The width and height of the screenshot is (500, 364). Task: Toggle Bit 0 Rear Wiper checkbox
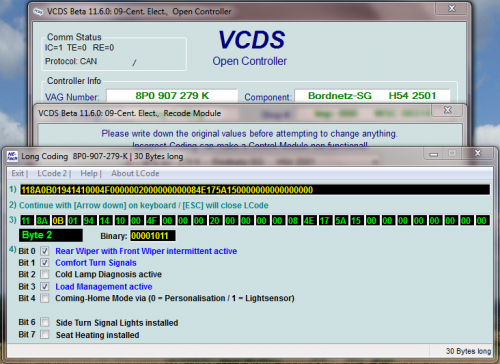45,251
